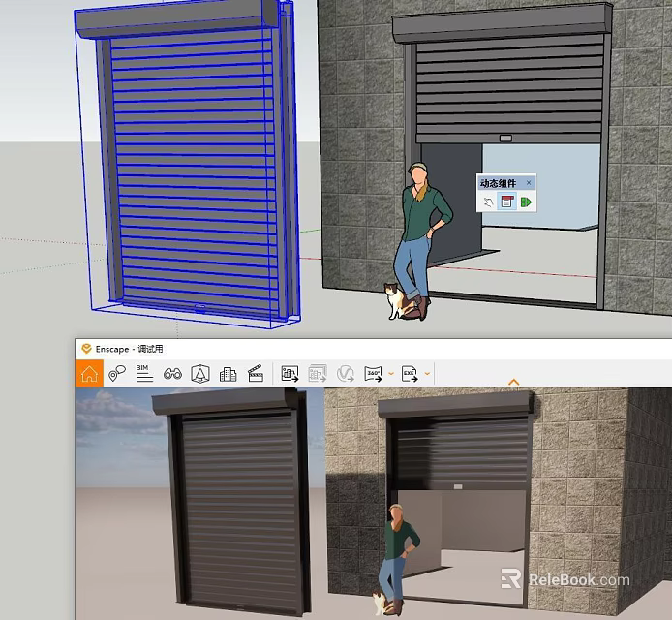Click the EXE standalone export icon

pyautogui.click(x=410, y=374)
